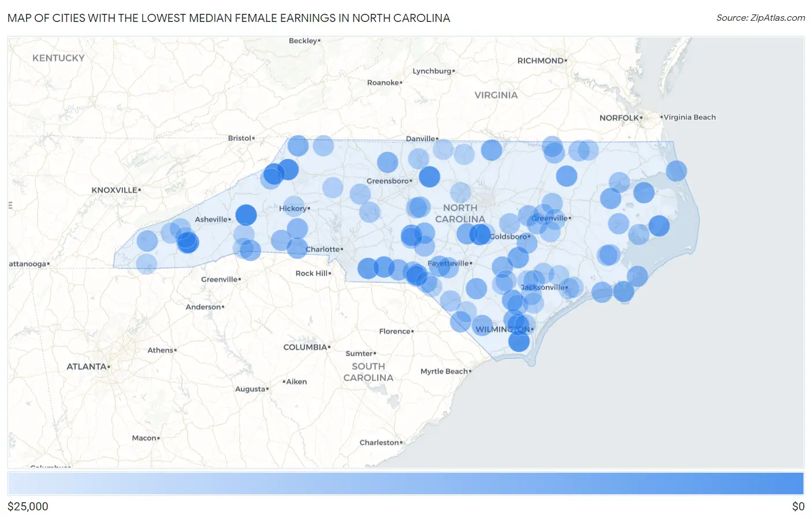Click the VIRGINIA state label
Viewport: 812px width, 519px height.
coord(496,95)
